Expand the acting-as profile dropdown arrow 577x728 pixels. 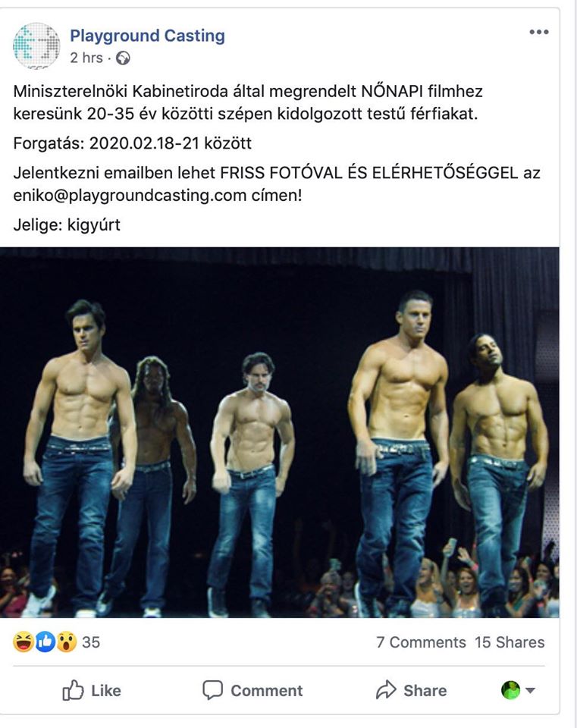click(x=530, y=690)
